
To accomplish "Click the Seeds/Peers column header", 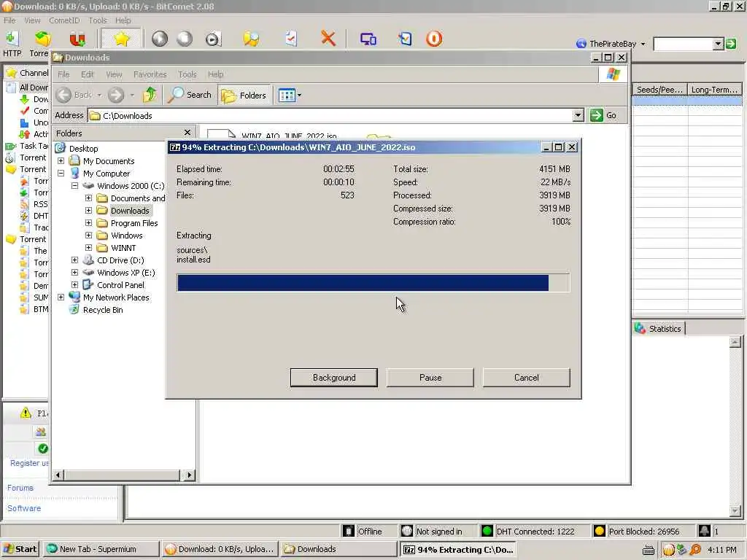I will (659, 90).
